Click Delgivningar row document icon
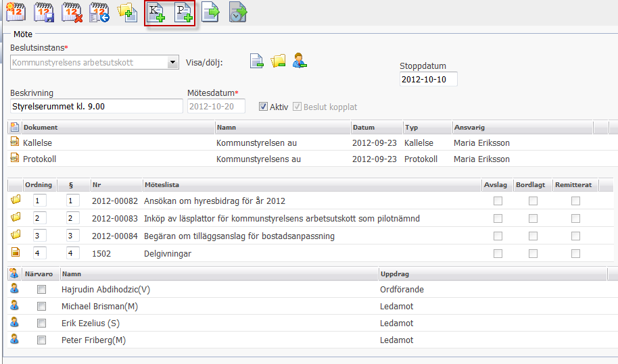This screenshot has height=364, width=618. coord(16,252)
